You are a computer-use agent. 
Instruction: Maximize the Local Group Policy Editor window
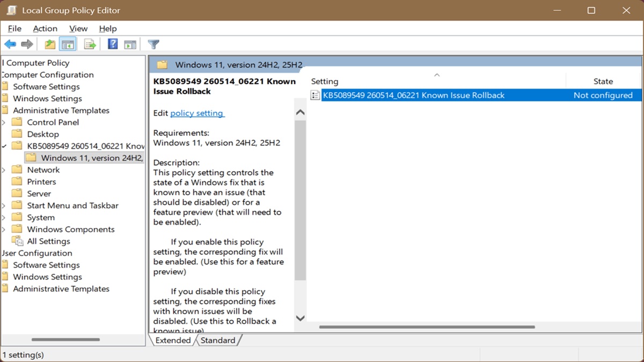[x=591, y=10]
